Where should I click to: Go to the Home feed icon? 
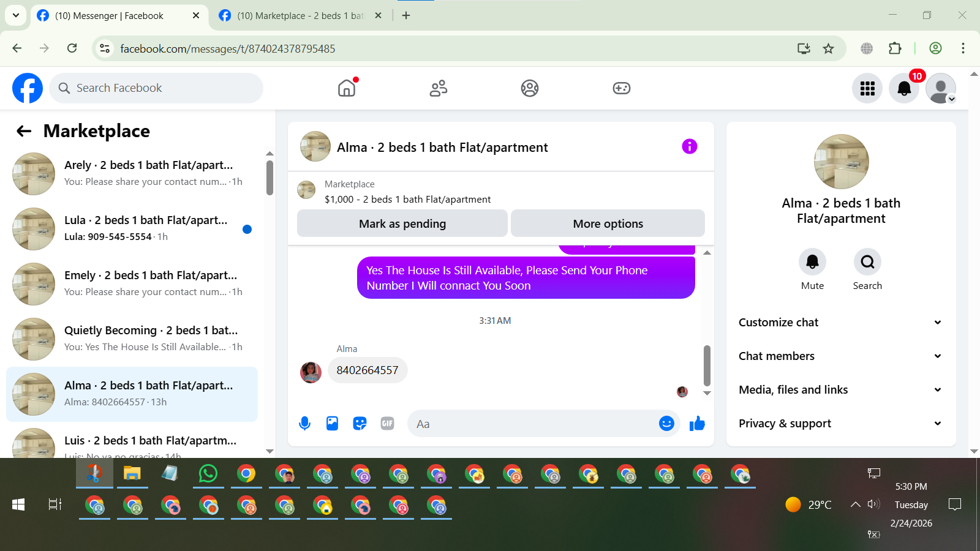pyautogui.click(x=347, y=88)
